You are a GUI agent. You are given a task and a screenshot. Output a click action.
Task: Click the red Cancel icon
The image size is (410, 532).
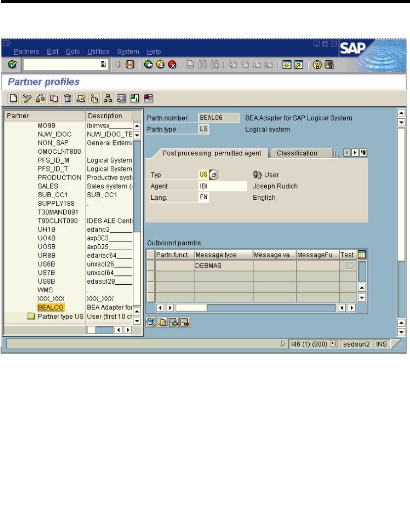(172, 64)
